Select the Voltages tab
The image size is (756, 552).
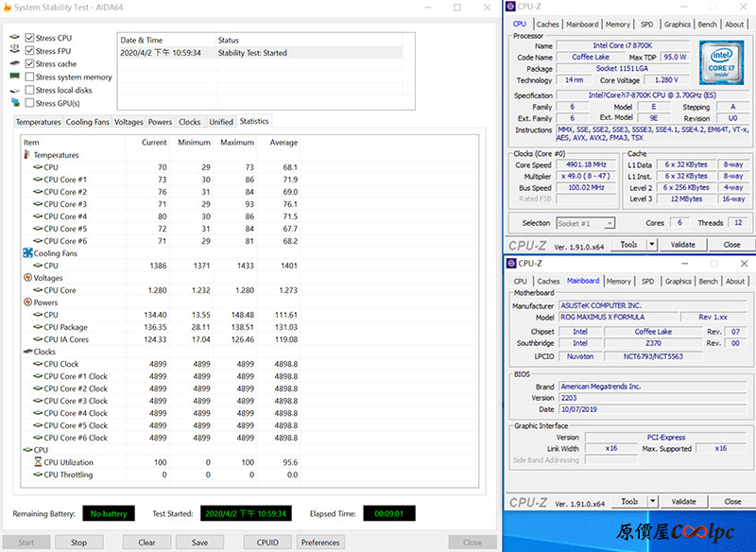coord(129,122)
